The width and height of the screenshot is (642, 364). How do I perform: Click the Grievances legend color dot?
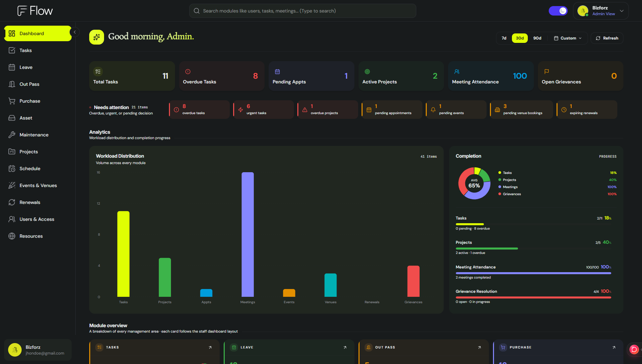pyautogui.click(x=499, y=194)
